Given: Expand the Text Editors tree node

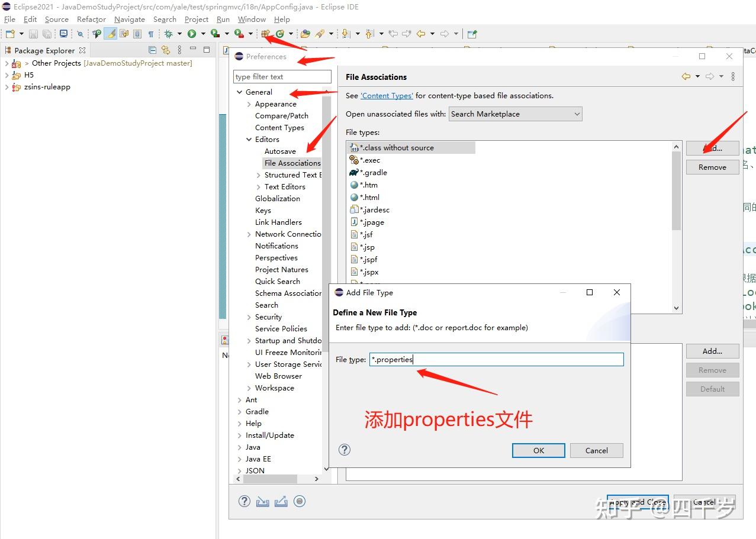Looking at the screenshot, I should [258, 187].
